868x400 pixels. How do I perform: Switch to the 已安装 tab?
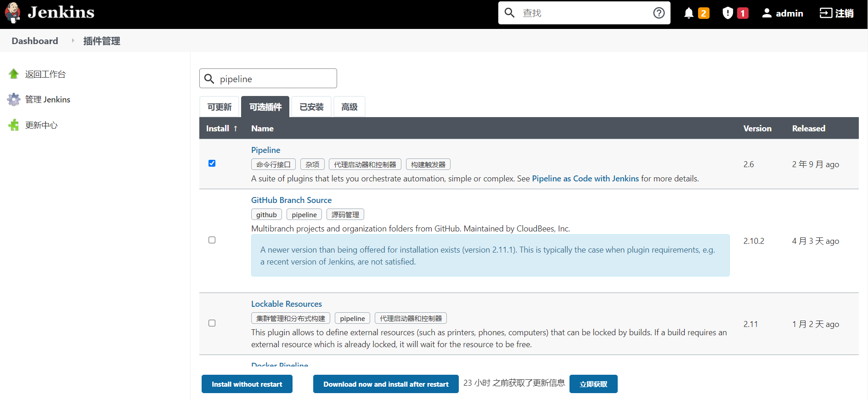[311, 107]
